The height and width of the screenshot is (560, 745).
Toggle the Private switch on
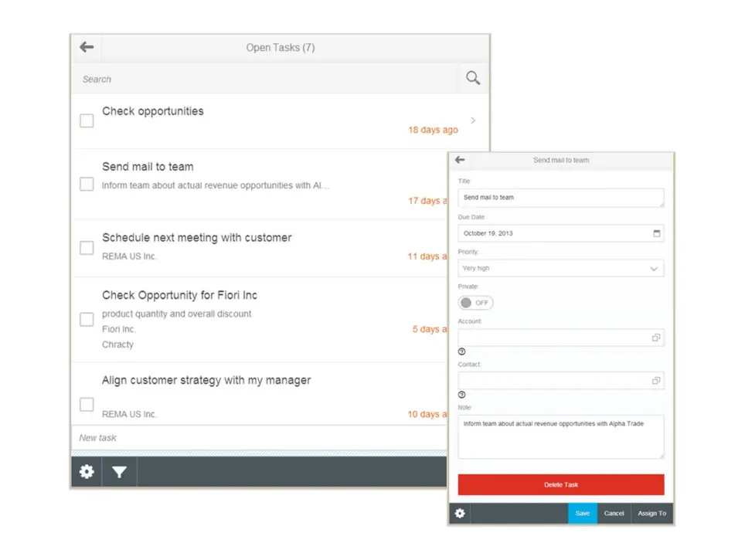coord(475,303)
